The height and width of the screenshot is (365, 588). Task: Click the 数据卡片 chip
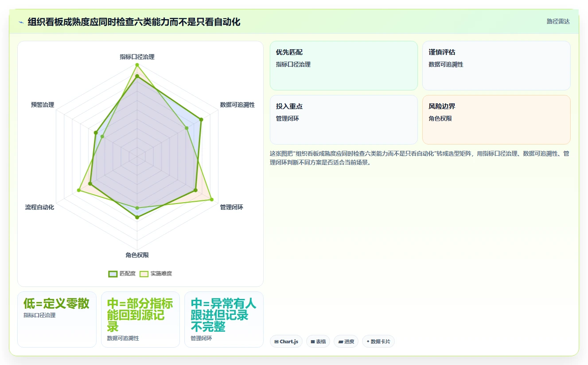[378, 341]
